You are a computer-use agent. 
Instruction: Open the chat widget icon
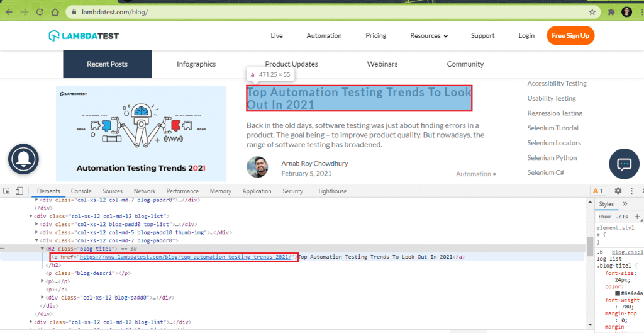pyautogui.click(x=624, y=164)
